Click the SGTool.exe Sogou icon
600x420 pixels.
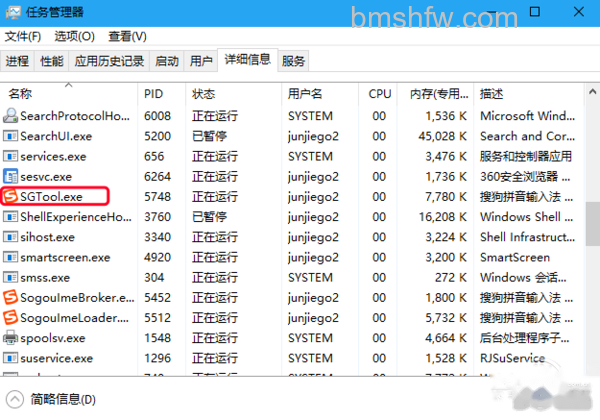pos(10,197)
